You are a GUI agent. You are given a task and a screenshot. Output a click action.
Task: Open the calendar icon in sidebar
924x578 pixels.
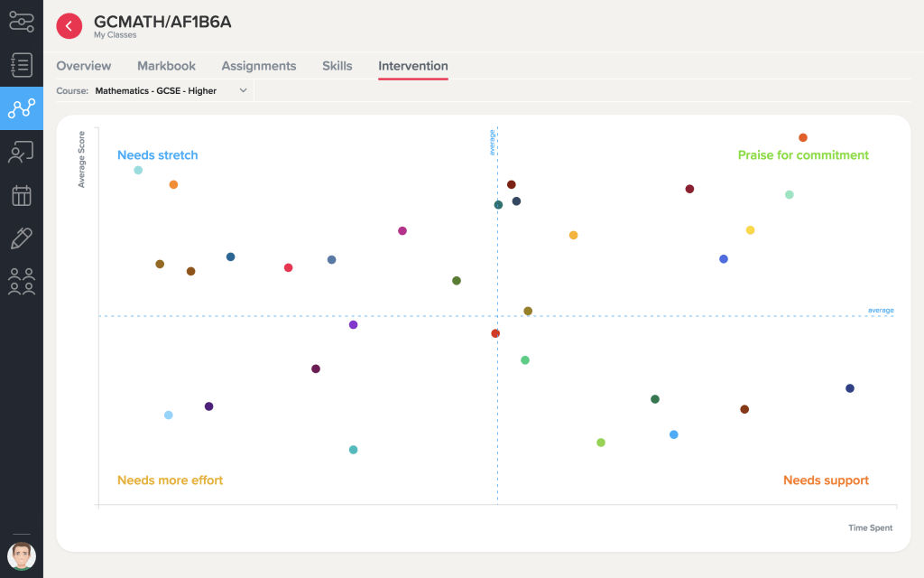point(21,195)
